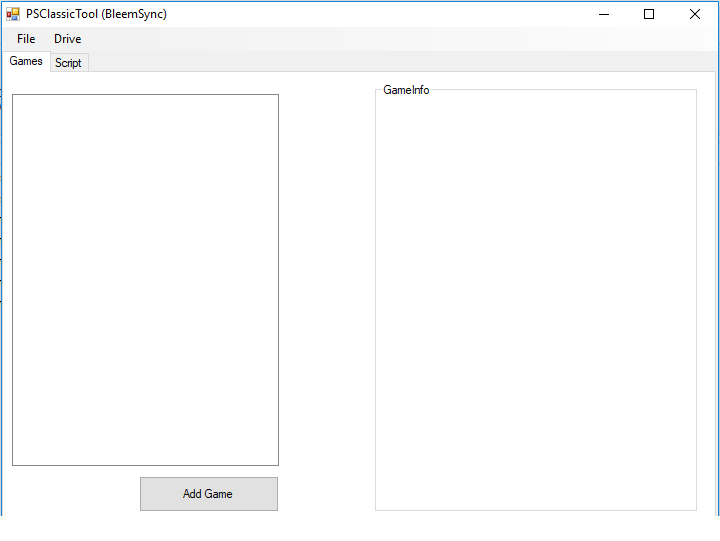Click inside the empty games list box
The width and height of the screenshot is (720, 541).
[145, 280]
